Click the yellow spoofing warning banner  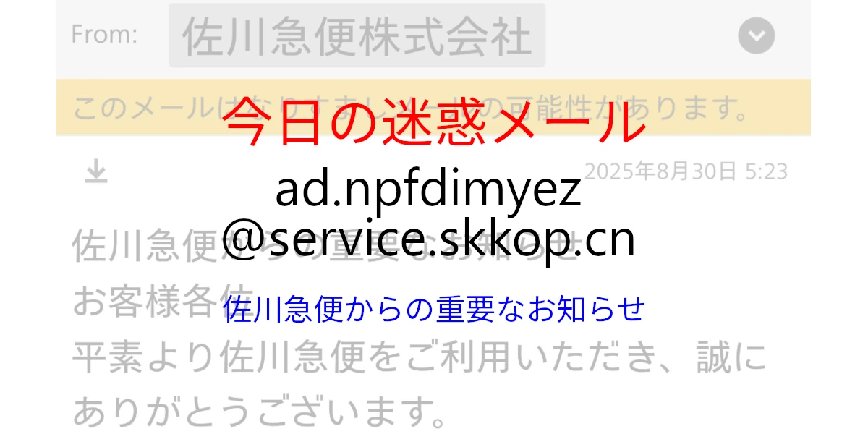tap(433, 107)
